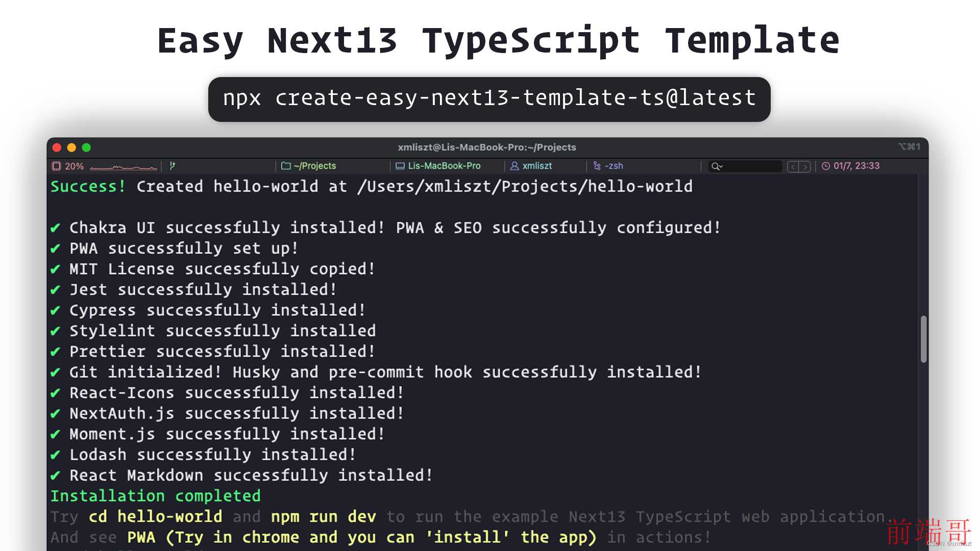Click the laptop icon beside Lis-MacBook-Pro
This screenshot has width=980, height=551.
[x=400, y=166]
